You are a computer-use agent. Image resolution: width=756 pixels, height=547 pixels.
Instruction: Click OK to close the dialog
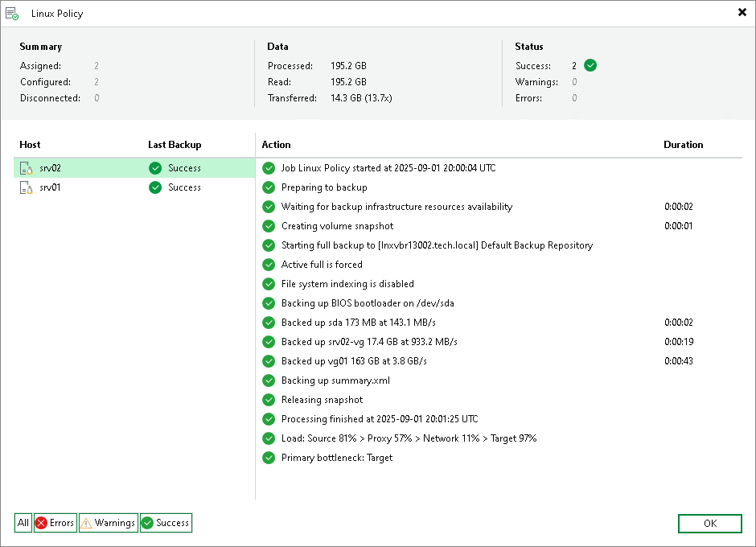coord(709,524)
